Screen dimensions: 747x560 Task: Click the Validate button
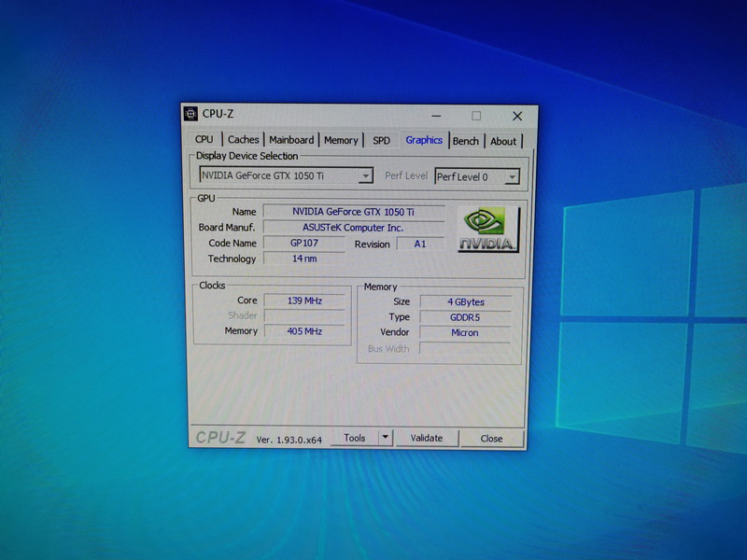[427, 438]
